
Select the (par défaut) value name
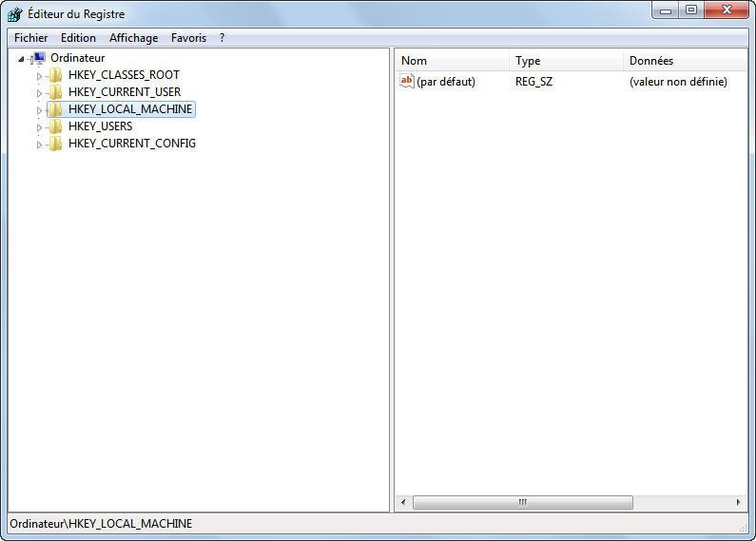coord(446,82)
